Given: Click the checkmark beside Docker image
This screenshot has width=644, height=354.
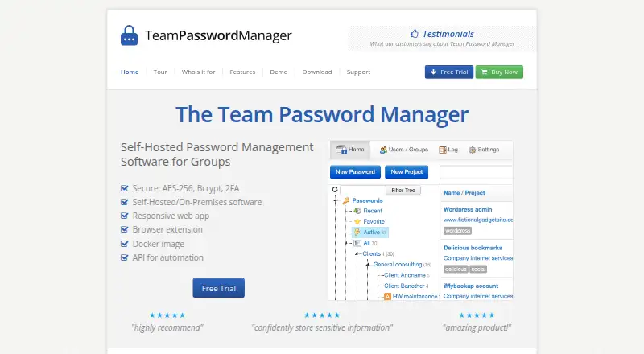Looking at the screenshot, I should 125,244.
